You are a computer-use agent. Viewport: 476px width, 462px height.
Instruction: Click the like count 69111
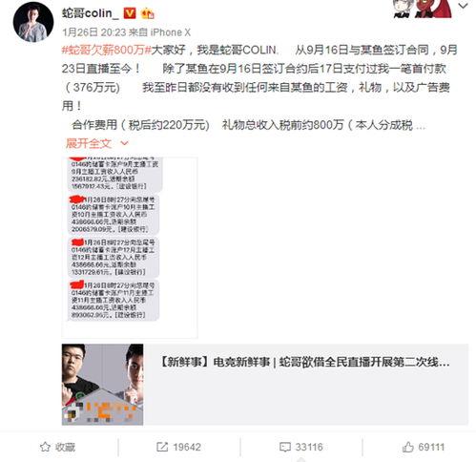pos(431,447)
